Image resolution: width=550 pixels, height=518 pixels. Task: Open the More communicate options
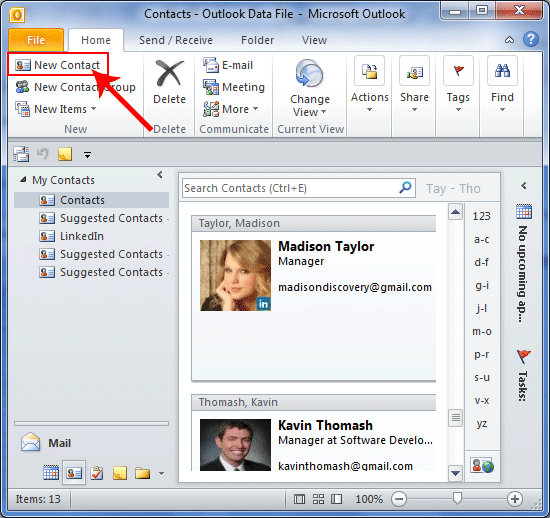click(230, 109)
